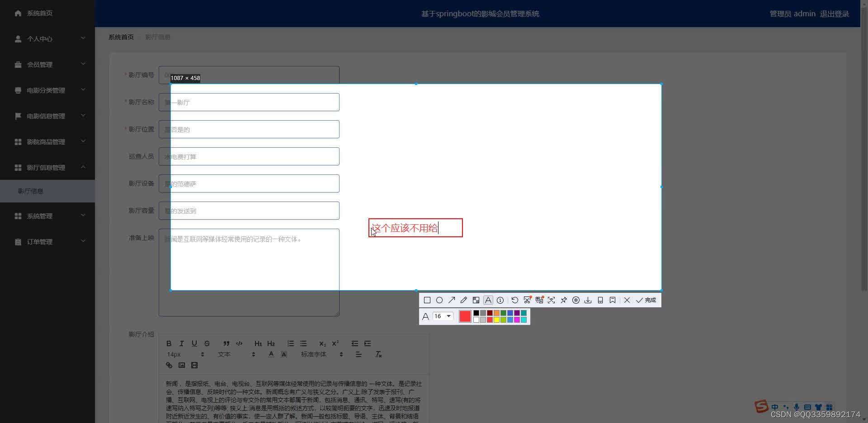This screenshot has height=423, width=868.
Task: Select the pencil drawing tool
Action: tap(463, 300)
